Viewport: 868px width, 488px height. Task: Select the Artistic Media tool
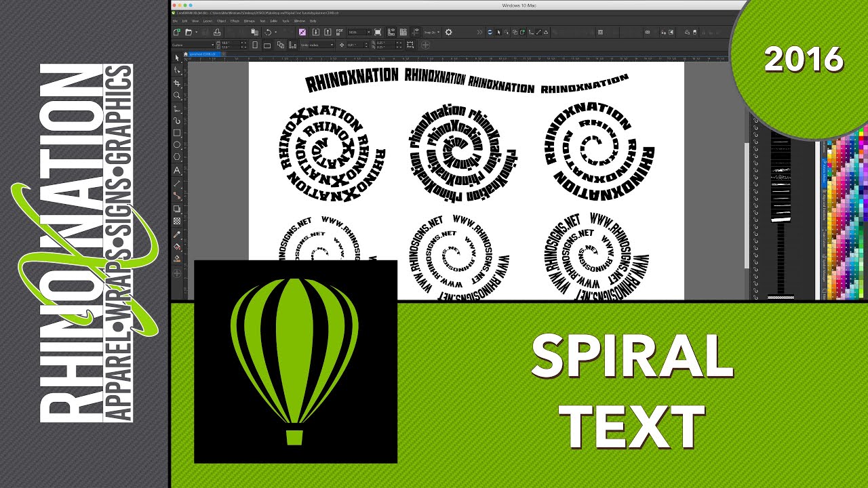coord(177,120)
